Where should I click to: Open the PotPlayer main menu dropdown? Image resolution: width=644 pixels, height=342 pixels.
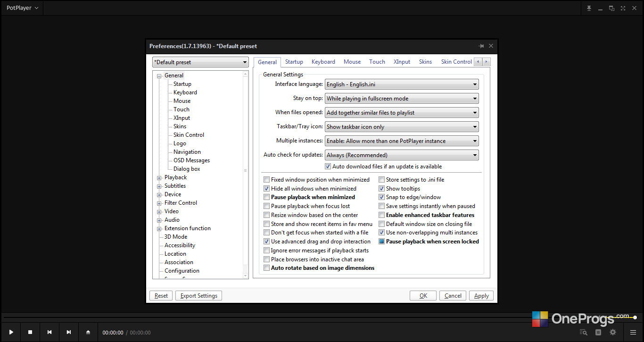(22, 8)
